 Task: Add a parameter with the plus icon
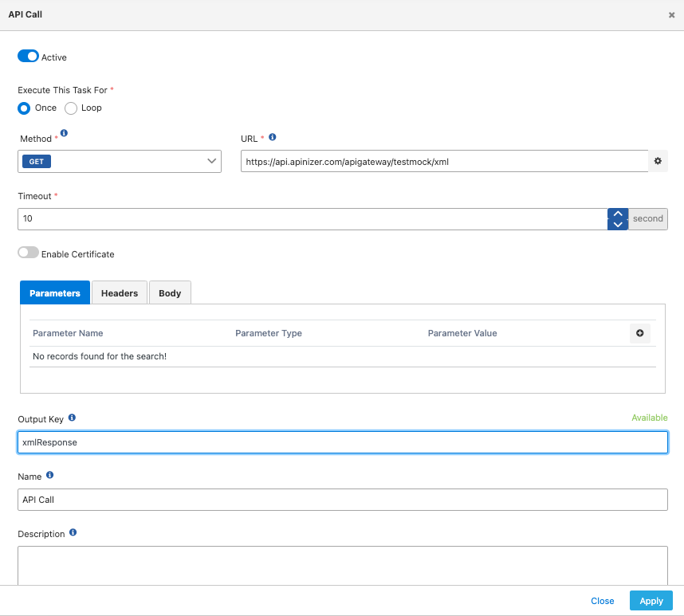(639, 333)
